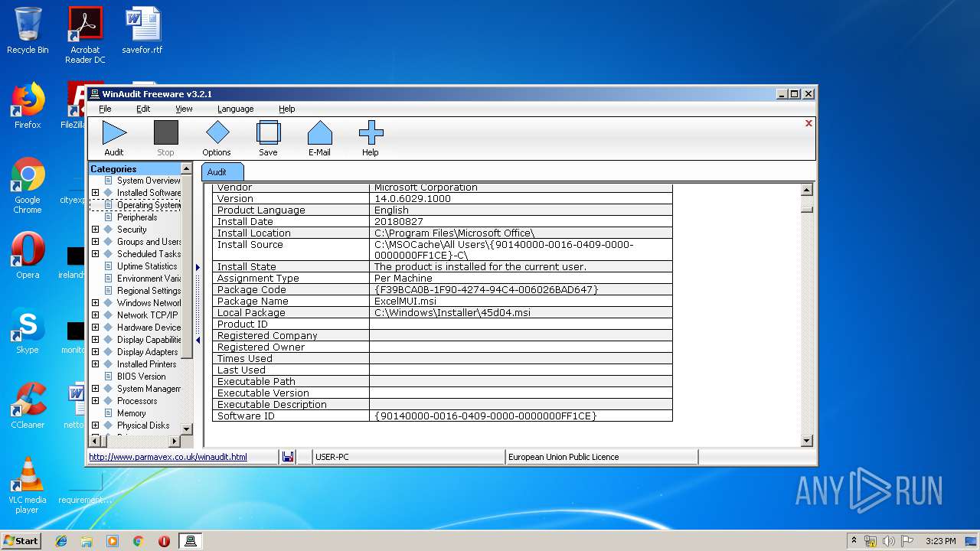Screen dimensions: 980x551
Task: Click the version value 14.0.6029.1000
Action: click(413, 198)
